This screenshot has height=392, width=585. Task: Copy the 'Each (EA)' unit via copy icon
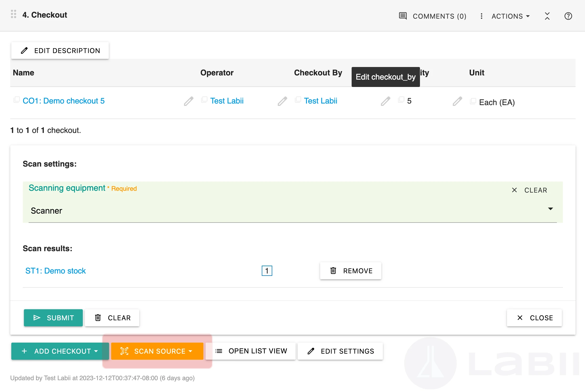tap(473, 101)
